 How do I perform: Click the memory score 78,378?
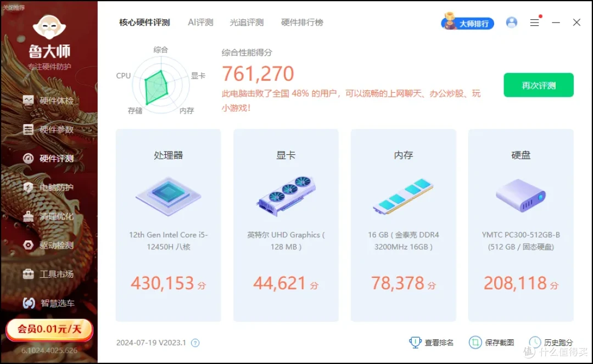398,283
